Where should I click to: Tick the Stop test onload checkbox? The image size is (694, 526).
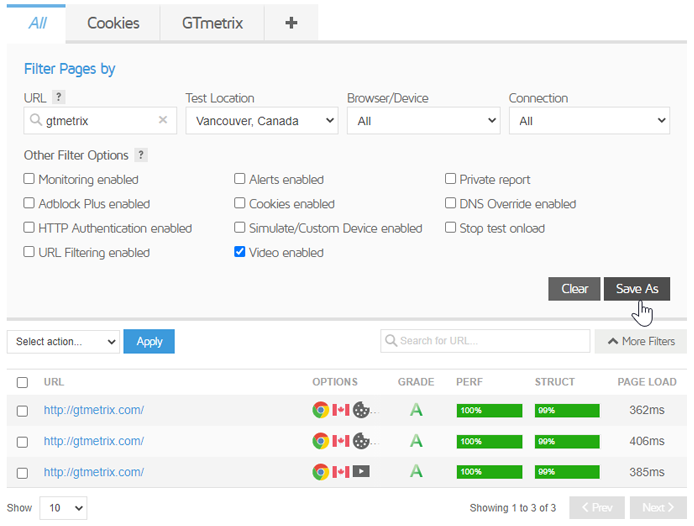(x=450, y=227)
